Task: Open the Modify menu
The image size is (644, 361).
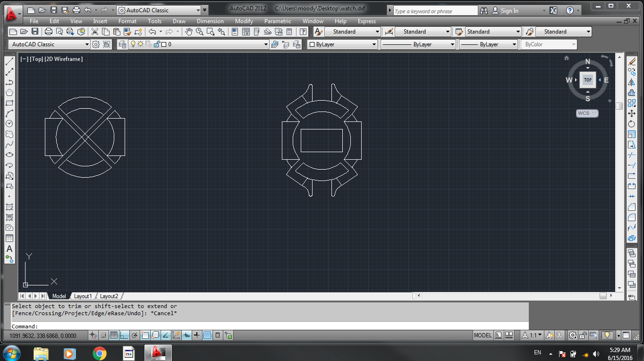Action: pyautogui.click(x=244, y=21)
